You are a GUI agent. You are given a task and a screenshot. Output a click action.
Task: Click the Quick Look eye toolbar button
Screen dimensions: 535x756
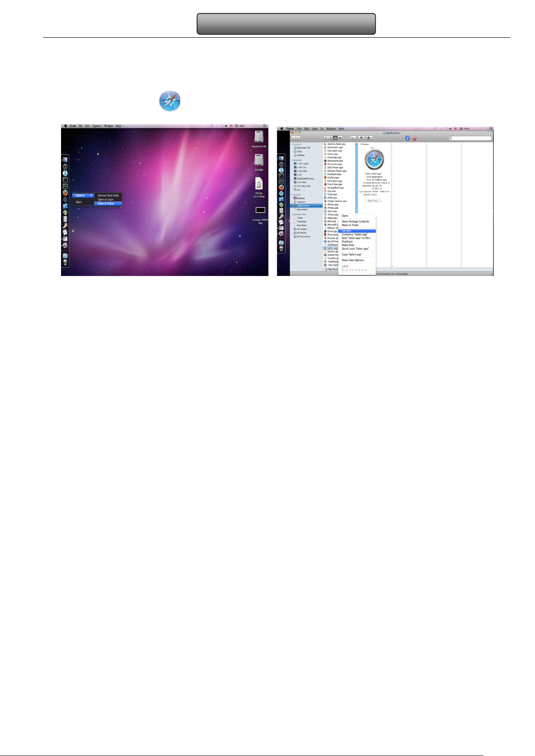(x=361, y=138)
